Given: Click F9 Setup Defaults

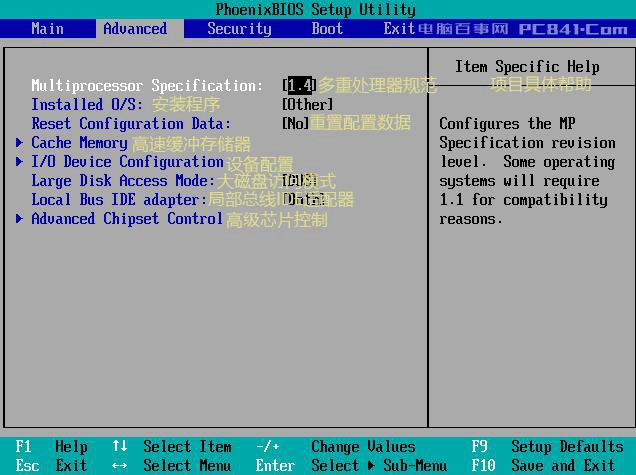Looking at the screenshot, I should click(x=547, y=447).
